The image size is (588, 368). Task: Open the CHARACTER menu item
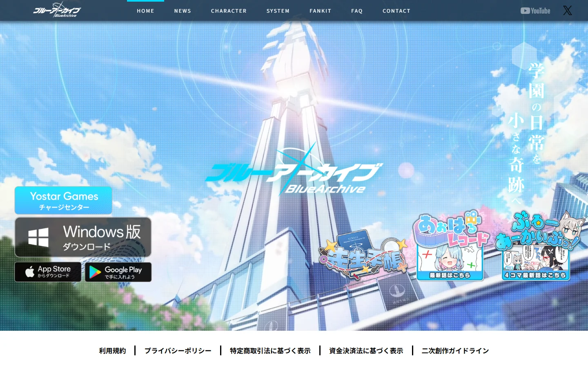pyautogui.click(x=229, y=11)
